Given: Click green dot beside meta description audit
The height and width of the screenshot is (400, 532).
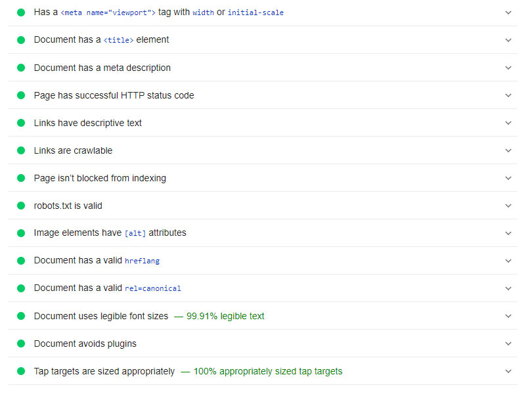Looking at the screenshot, I should 21,68.
